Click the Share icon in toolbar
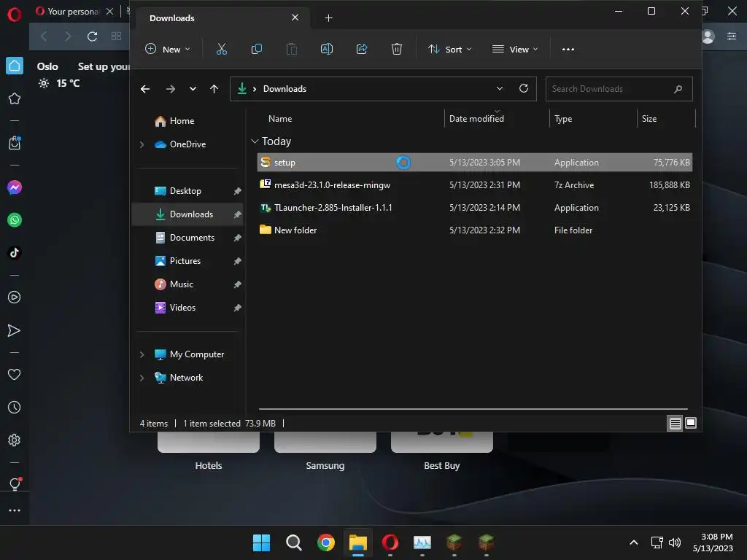The image size is (747, 560). point(362,49)
